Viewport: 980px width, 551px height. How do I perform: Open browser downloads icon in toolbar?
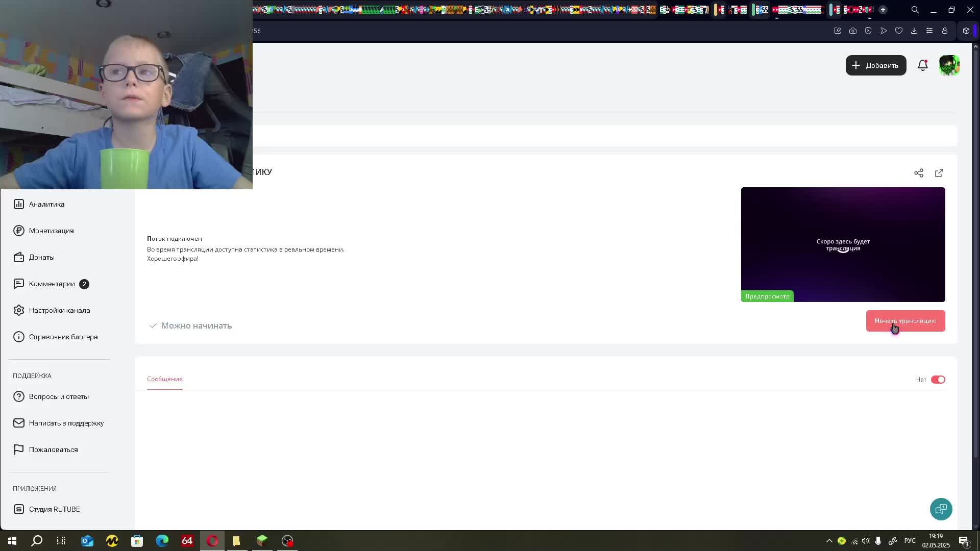coord(914,31)
